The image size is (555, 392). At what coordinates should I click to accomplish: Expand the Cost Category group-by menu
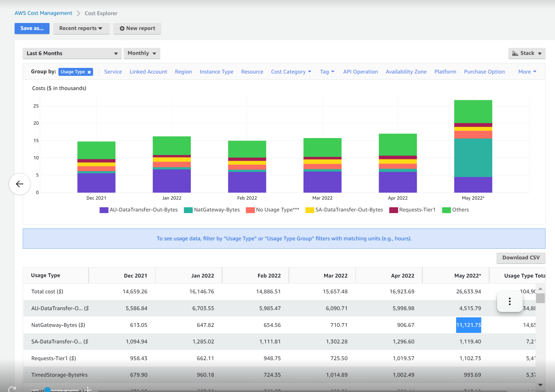(x=291, y=72)
